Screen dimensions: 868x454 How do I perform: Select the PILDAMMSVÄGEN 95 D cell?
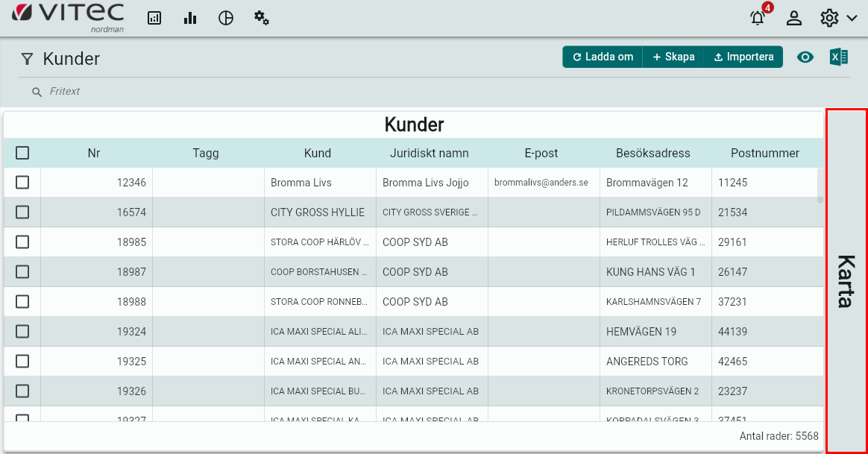tap(655, 212)
